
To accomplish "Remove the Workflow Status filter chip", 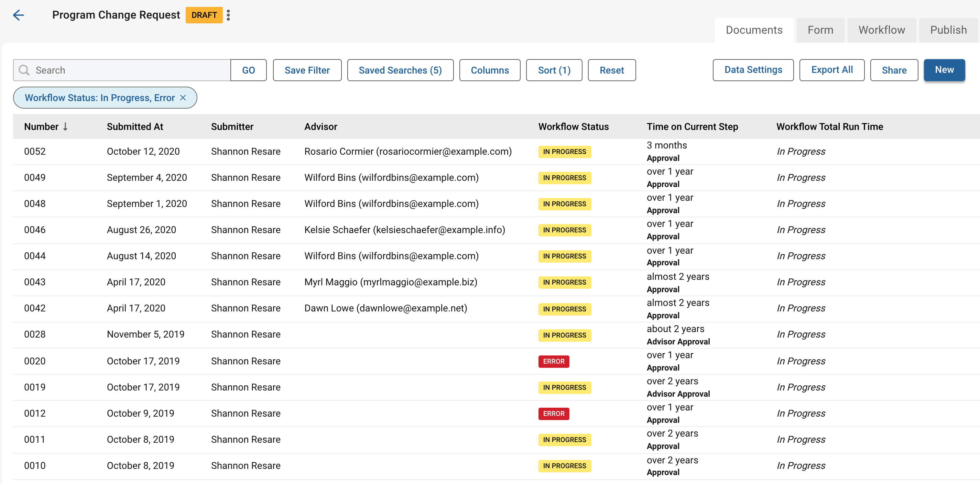I will pyautogui.click(x=183, y=98).
